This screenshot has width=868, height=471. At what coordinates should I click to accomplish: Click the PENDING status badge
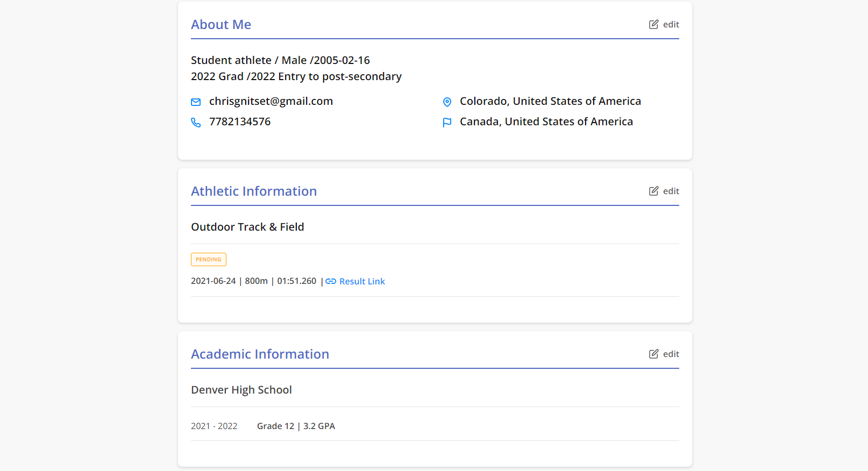pos(209,259)
